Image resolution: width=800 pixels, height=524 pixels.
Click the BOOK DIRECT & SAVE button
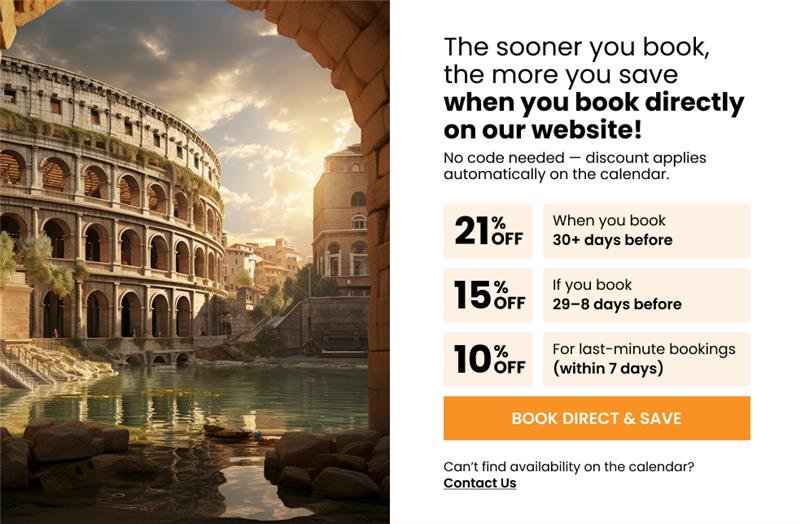pyautogui.click(x=596, y=418)
